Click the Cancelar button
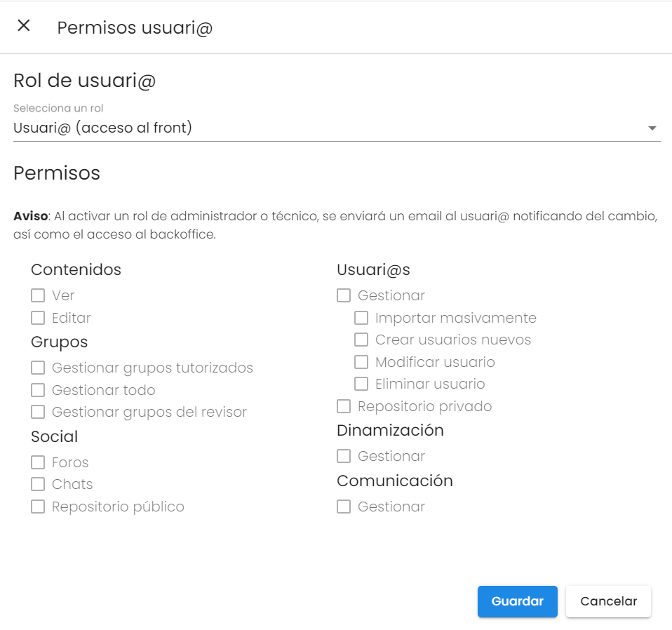Screen dimensions: 672x630 tap(608, 601)
